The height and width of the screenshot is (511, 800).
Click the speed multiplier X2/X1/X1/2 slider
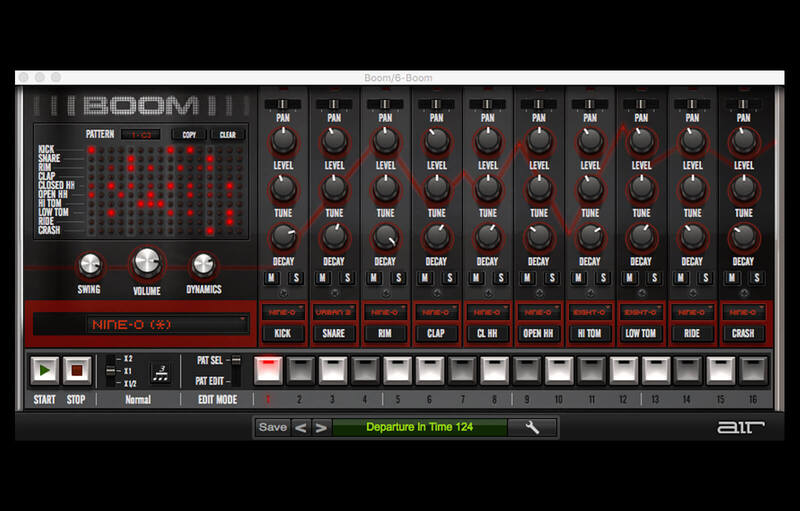pos(110,371)
